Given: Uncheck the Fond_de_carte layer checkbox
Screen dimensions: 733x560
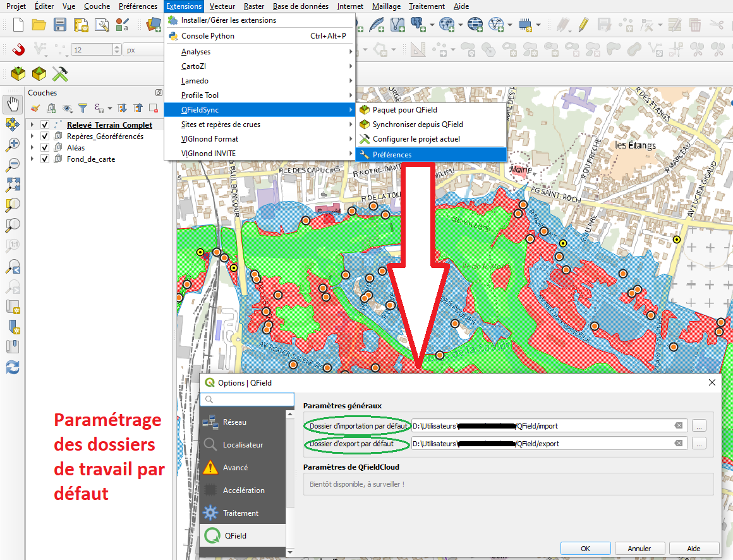Looking at the screenshot, I should (x=45, y=159).
